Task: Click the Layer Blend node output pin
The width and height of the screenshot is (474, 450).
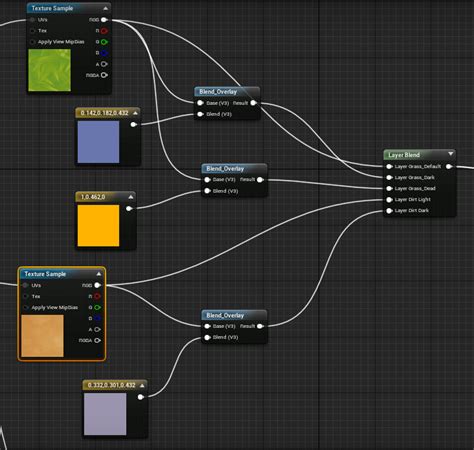Action: click(449, 166)
